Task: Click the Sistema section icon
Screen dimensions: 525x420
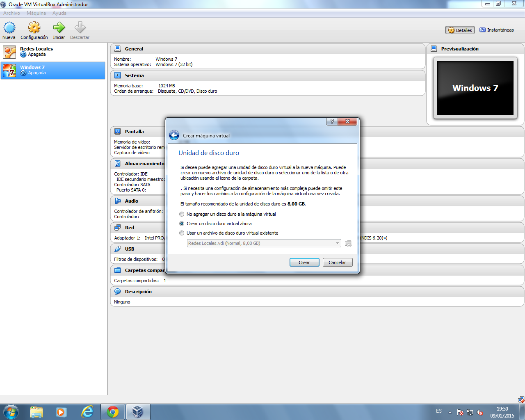Action: coord(118,75)
